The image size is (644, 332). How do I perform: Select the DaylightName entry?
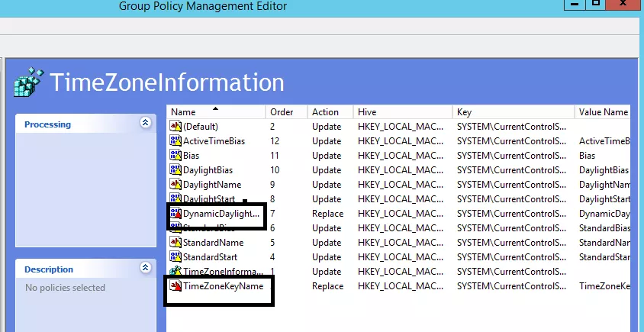[212, 185]
